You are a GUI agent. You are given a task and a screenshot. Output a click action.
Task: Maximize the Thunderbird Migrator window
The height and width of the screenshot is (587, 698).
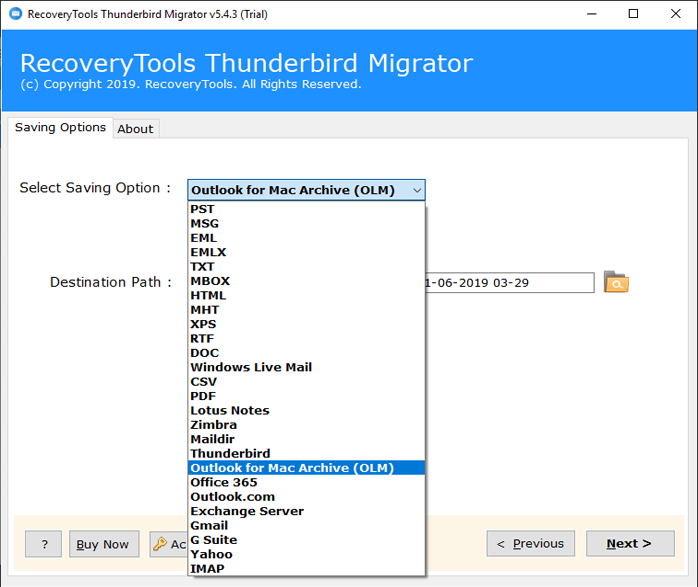[633, 14]
